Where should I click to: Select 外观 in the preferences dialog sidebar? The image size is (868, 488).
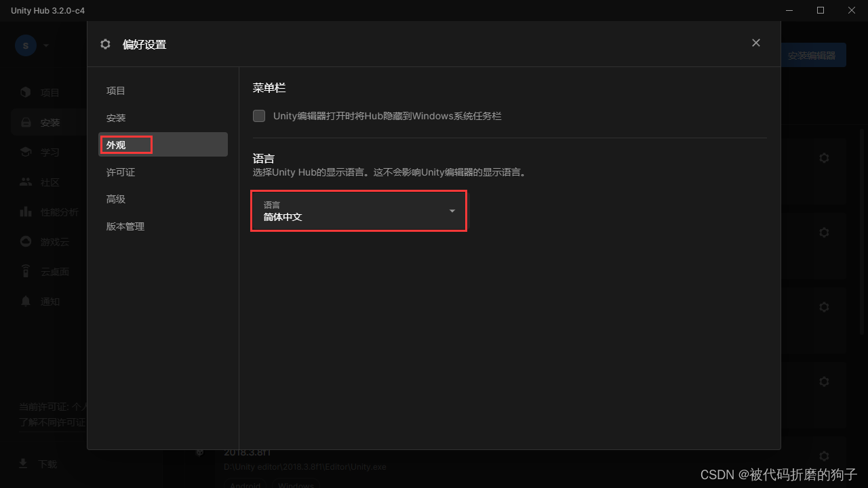click(163, 145)
